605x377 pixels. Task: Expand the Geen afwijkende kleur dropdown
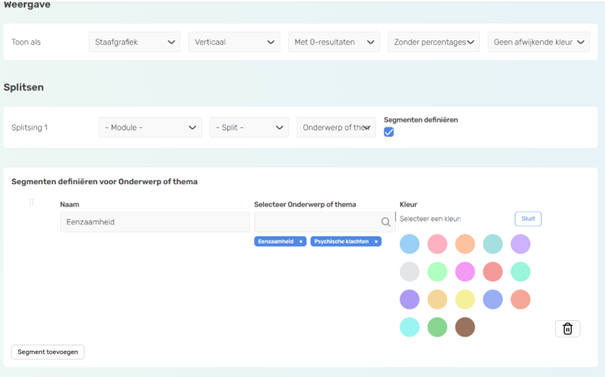[x=539, y=42]
